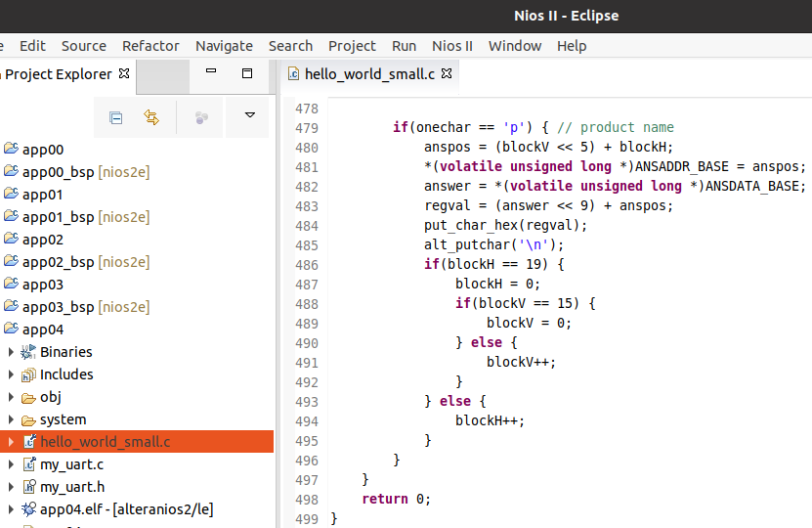
Task: Click the Includes icon
Action: [x=28, y=374]
